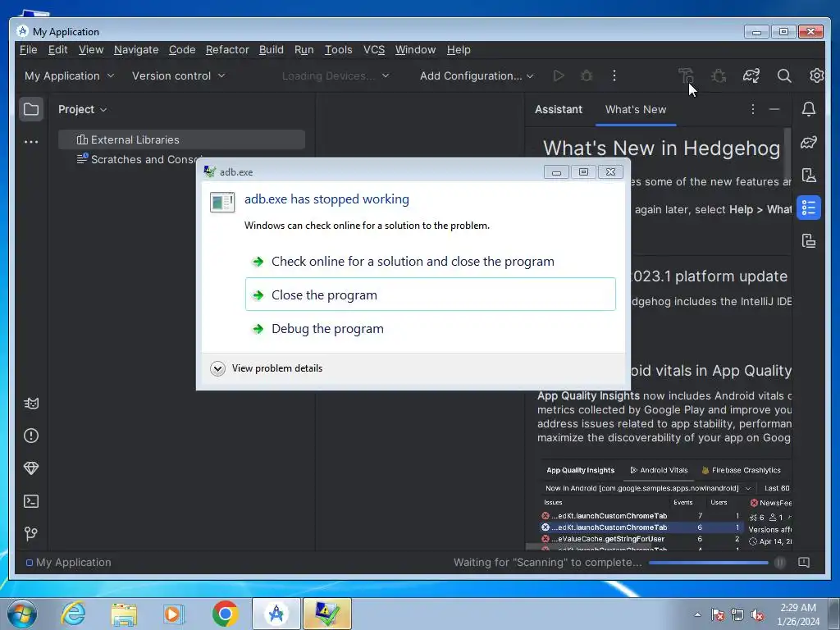Open App Quality Insights gem icon
Viewport: 840px width, 630px height.
(31, 468)
